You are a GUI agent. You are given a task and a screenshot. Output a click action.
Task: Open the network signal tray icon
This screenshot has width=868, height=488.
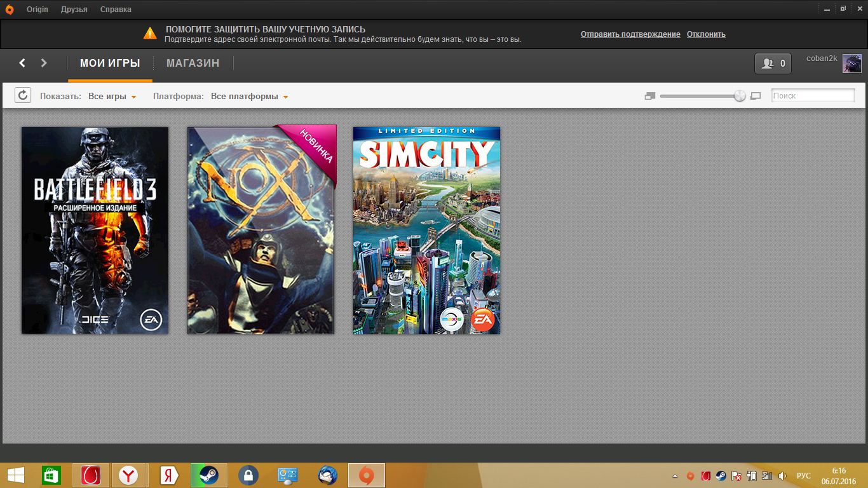pos(767,476)
